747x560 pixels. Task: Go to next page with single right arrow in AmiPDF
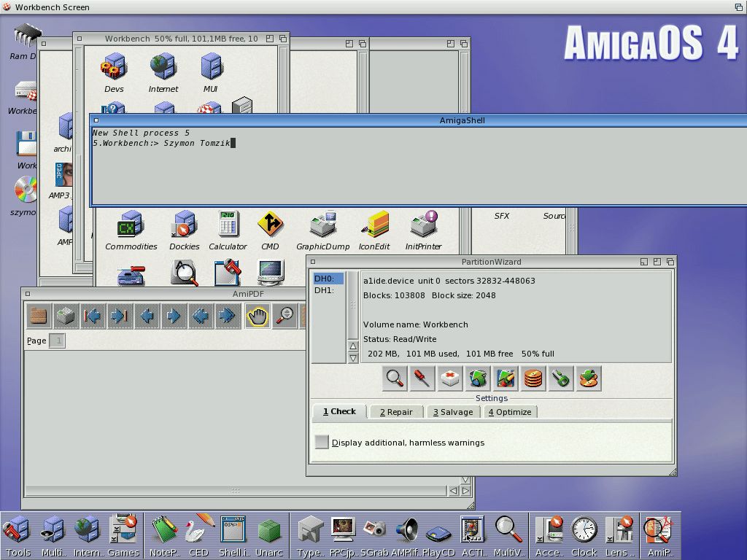[x=174, y=316]
